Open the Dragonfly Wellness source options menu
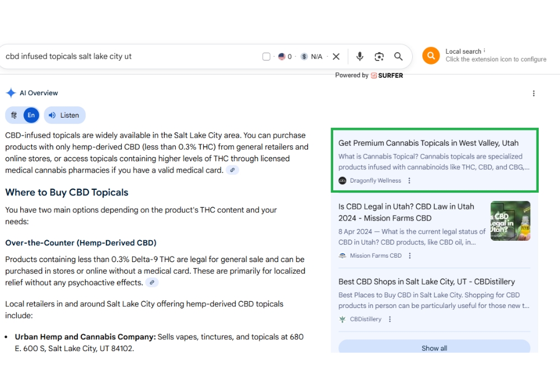The image size is (560, 392). [409, 181]
